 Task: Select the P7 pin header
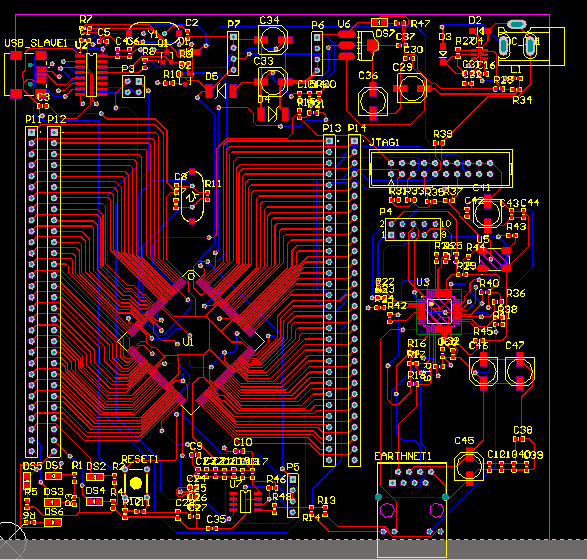pos(233,54)
